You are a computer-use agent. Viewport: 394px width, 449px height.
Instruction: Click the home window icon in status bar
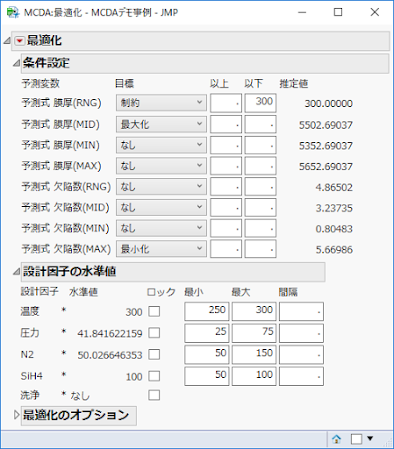tap(337, 439)
